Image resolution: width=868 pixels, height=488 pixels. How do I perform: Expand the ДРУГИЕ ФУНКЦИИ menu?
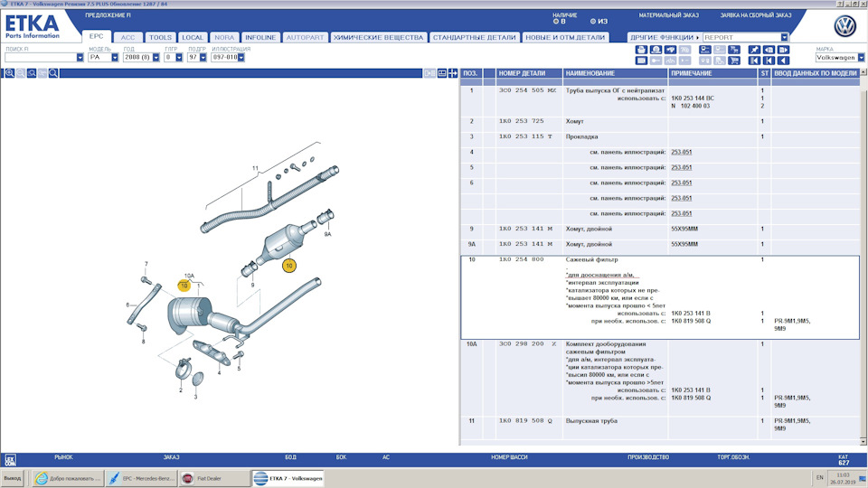point(665,37)
